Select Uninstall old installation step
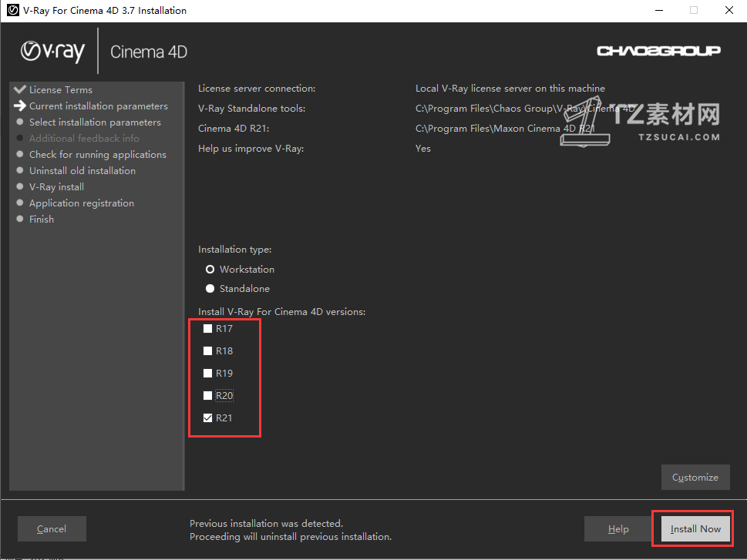 [x=82, y=171]
